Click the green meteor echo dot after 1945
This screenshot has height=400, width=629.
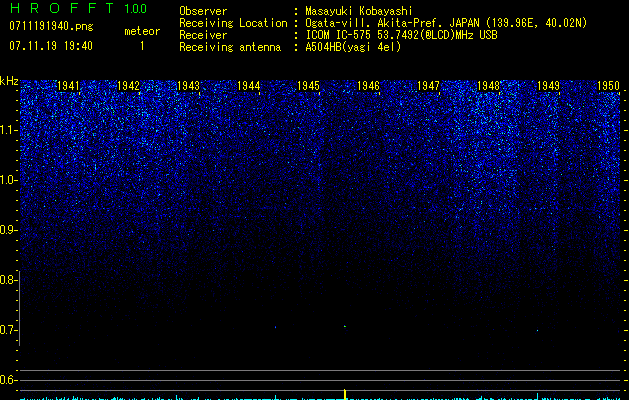click(x=345, y=327)
